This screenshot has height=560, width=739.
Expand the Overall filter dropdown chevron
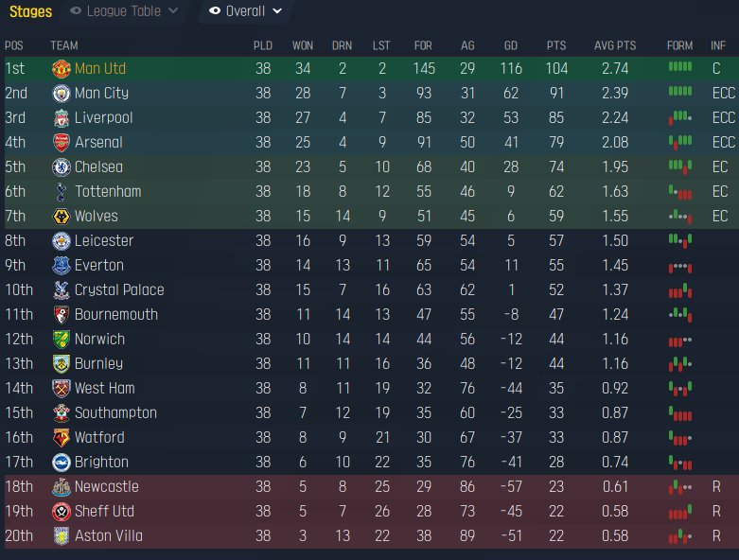[276, 11]
